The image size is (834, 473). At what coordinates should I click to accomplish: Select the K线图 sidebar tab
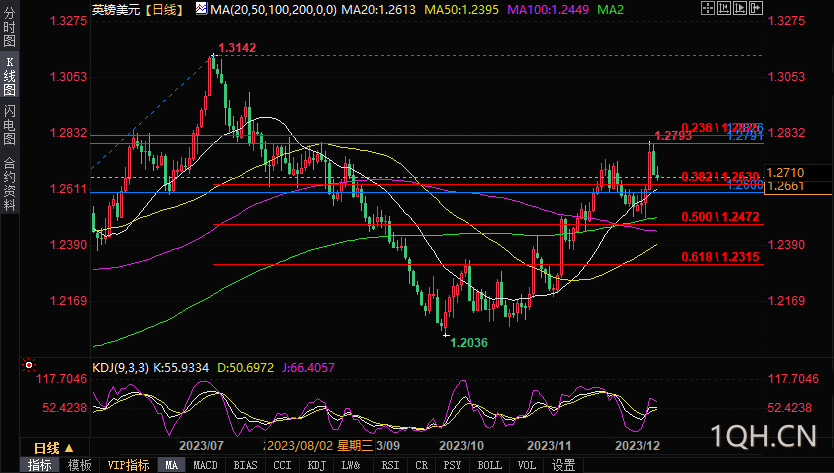9,75
